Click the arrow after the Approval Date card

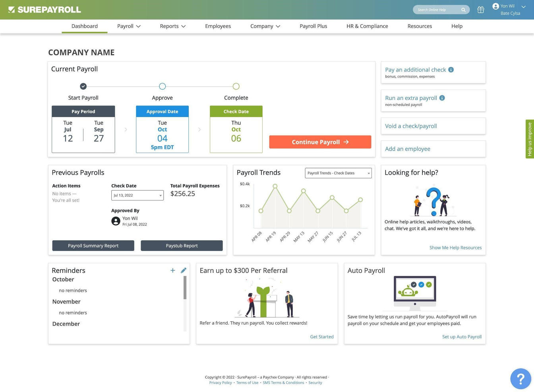pos(199,129)
